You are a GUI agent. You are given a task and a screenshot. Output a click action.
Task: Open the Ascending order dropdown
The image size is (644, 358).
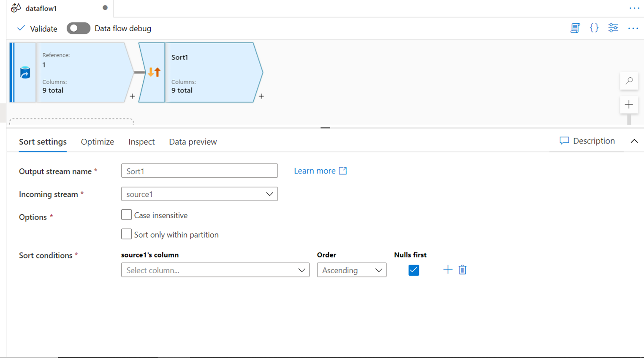pyautogui.click(x=351, y=270)
